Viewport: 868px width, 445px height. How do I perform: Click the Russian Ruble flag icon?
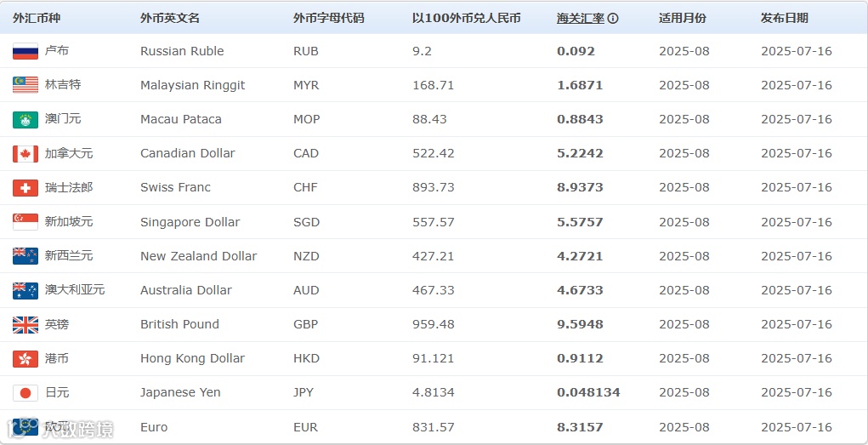26,51
